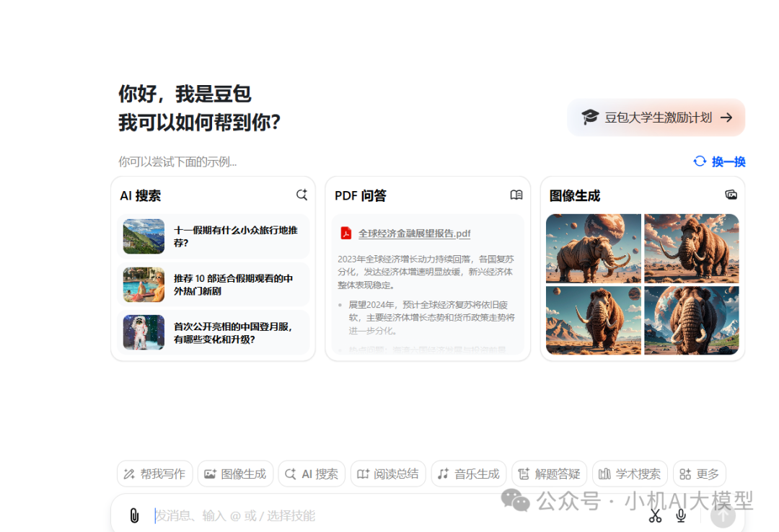Click the red PDF file icon
Screen dimensions: 779x532
pyautogui.click(x=346, y=233)
